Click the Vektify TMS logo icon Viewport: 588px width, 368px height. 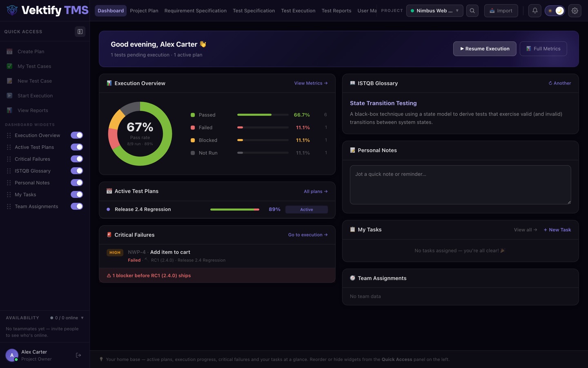click(x=12, y=10)
